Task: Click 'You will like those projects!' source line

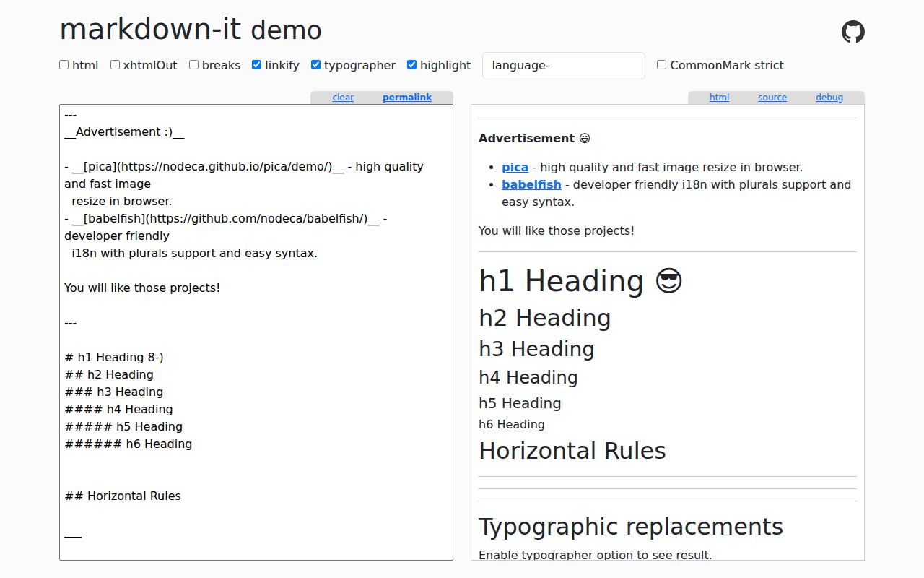Action: pos(142,288)
